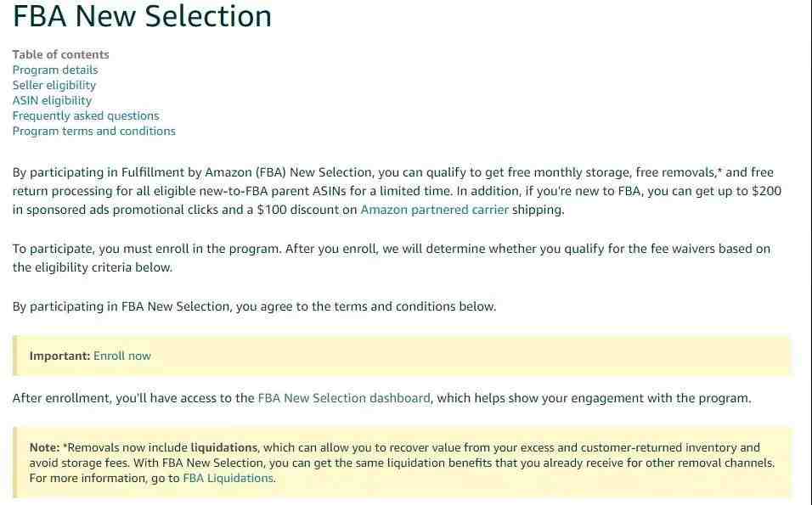Image resolution: width=812 pixels, height=505 pixels.
Task: Visit Program terms and conditions link
Action: (x=93, y=131)
